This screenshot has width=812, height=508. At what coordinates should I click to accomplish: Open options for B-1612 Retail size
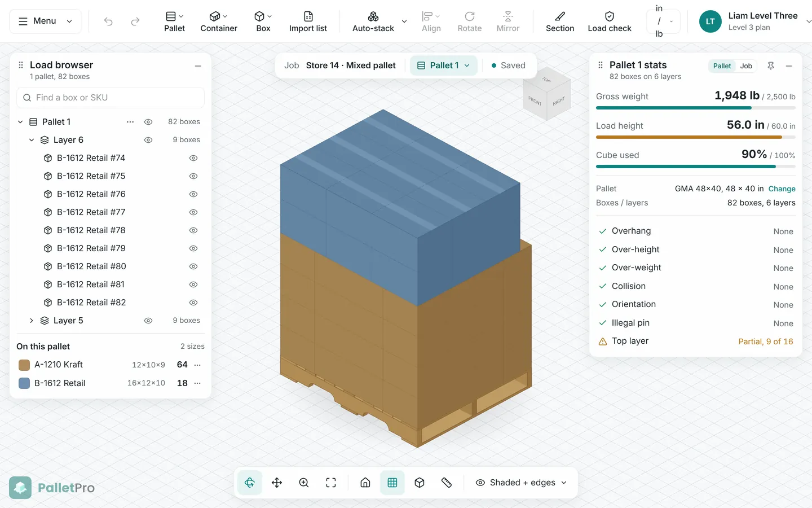[x=197, y=383]
